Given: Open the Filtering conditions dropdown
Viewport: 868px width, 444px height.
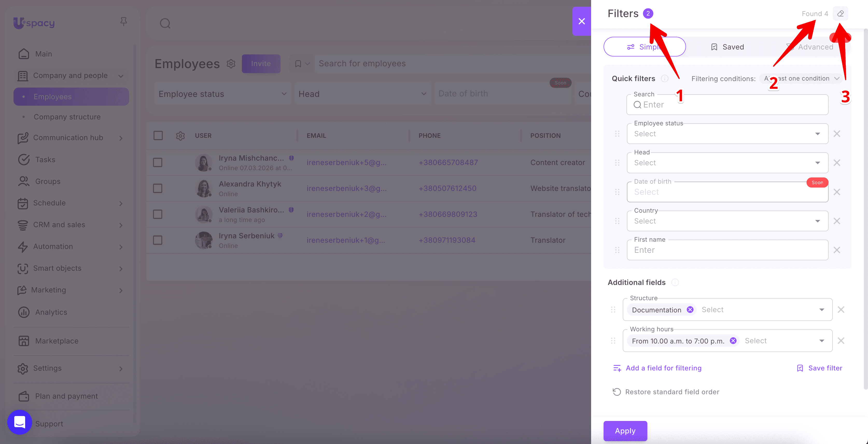Looking at the screenshot, I should point(801,78).
